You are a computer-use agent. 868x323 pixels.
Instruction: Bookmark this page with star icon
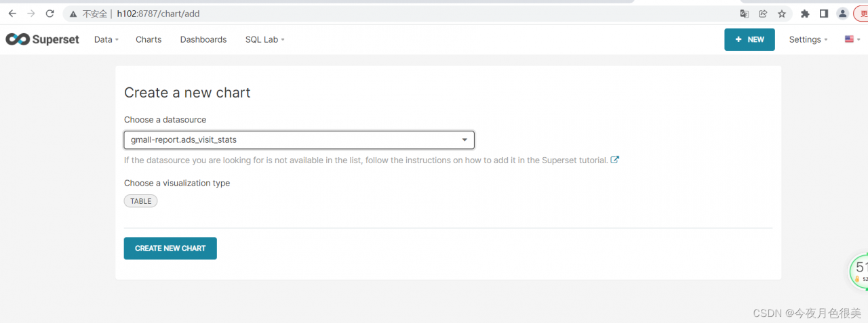(x=782, y=14)
